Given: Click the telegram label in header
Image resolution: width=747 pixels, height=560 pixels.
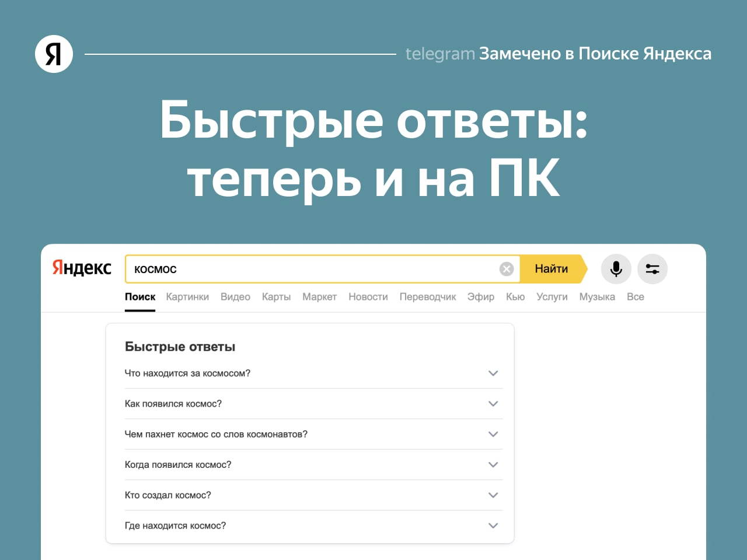Looking at the screenshot, I should pyautogui.click(x=441, y=54).
